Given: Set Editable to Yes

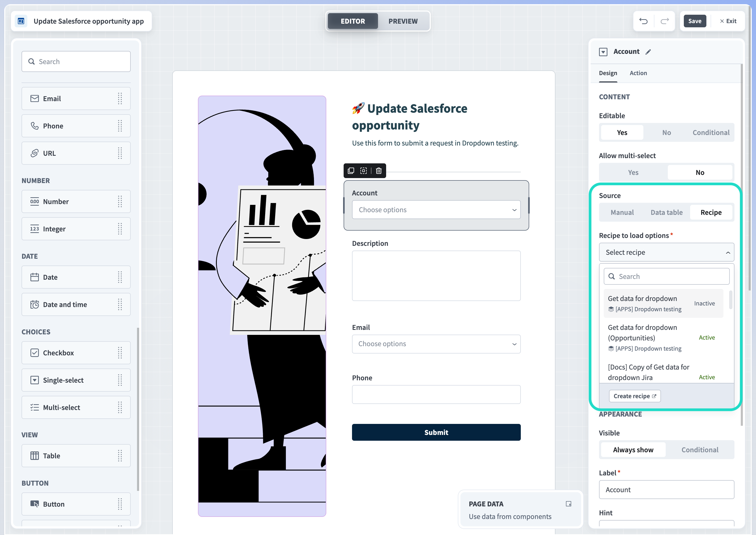Looking at the screenshot, I should pos(622,132).
